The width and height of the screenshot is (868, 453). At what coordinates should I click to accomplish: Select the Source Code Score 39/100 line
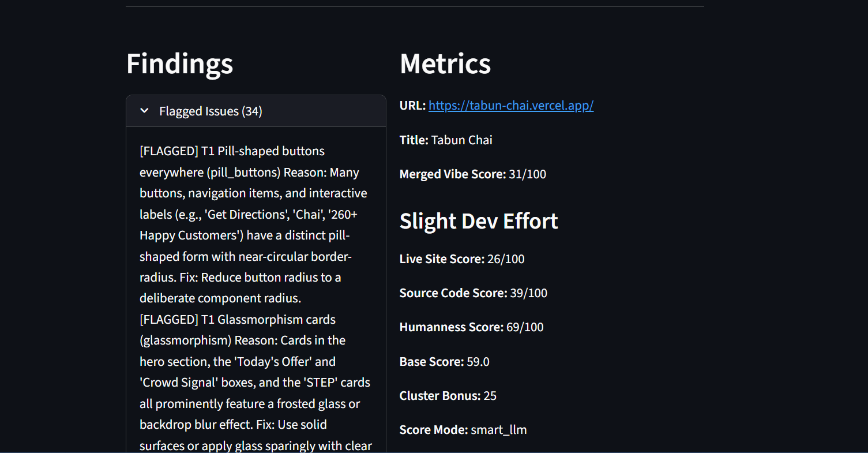tap(474, 293)
